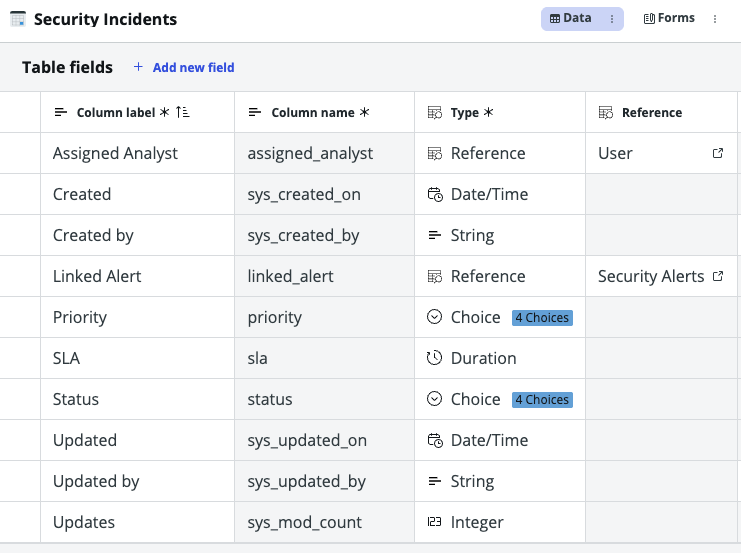Open 4 Choices badge for Status
The image size is (741, 553).
click(x=542, y=400)
